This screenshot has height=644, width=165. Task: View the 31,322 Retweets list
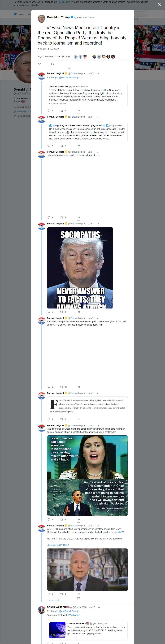46,56
